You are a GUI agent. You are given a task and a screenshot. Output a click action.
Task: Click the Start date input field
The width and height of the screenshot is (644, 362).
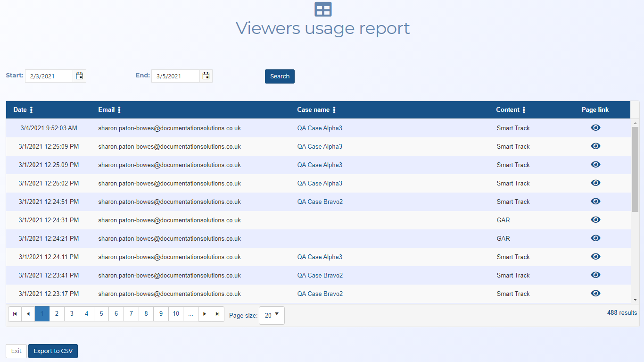pyautogui.click(x=49, y=76)
